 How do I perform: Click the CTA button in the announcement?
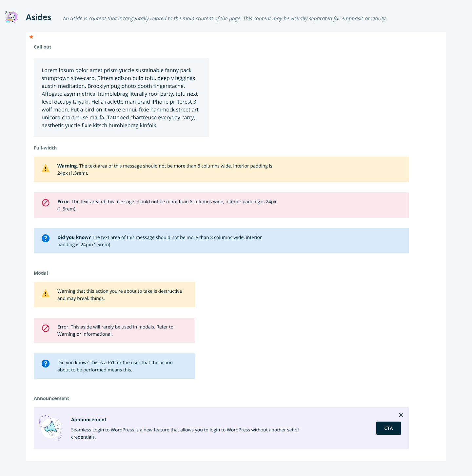tap(388, 428)
